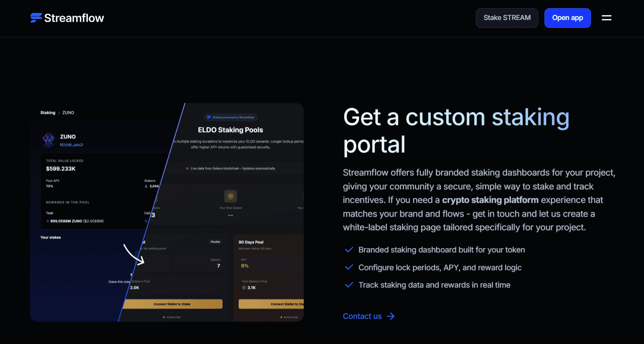Click the Get a custom staking portal heading

tap(456, 130)
